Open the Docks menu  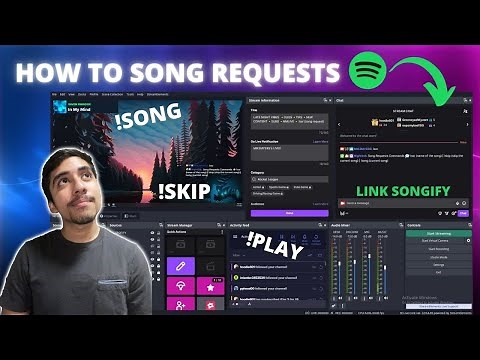click(x=82, y=94)
